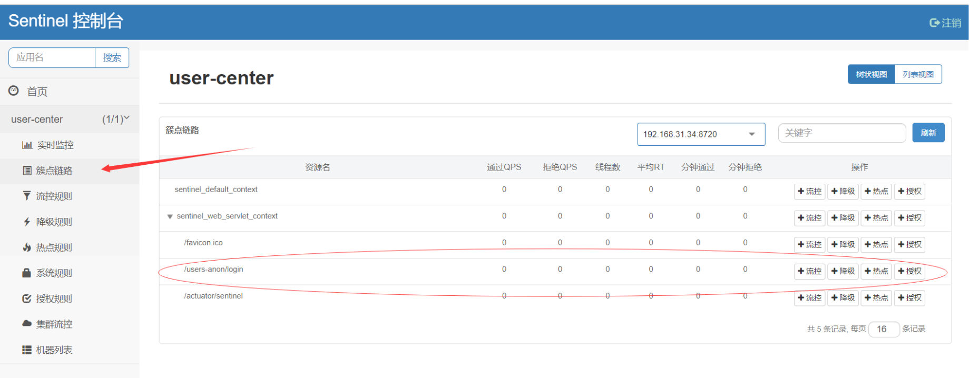Collapse the user-center app chevron
Viewport: 980px width, 378px height.
click(126, 118)
